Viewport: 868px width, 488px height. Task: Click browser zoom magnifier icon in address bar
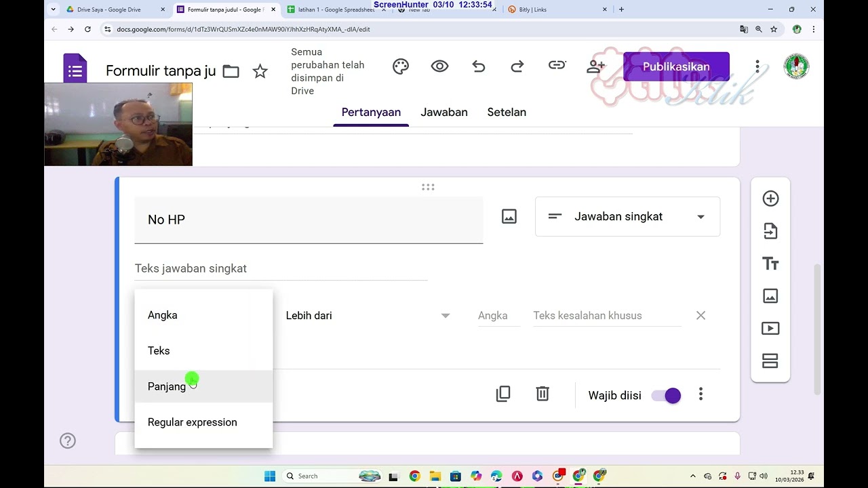[759, 29]
